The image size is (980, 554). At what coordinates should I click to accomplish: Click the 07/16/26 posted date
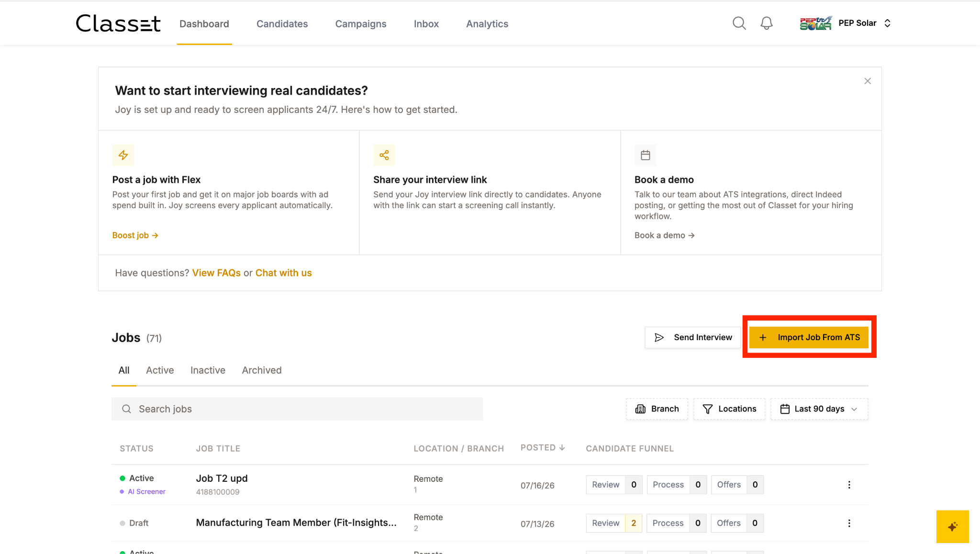coord(537,486)
